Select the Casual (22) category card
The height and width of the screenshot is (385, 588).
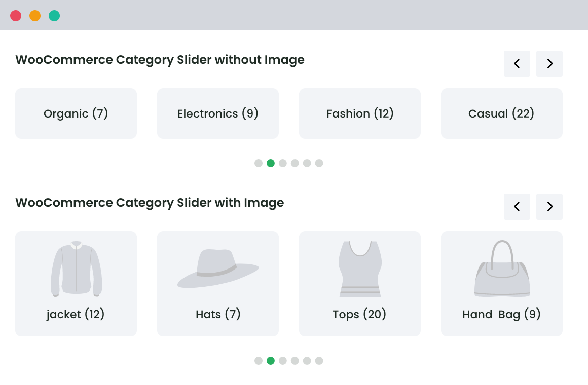(x=501, y=113)
